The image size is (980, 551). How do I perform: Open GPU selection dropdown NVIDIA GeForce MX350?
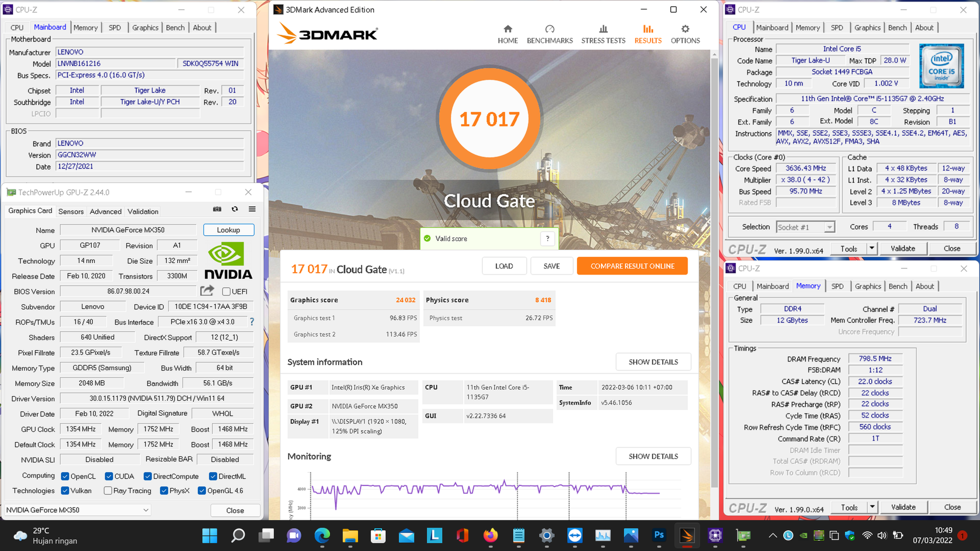point(77,510)
